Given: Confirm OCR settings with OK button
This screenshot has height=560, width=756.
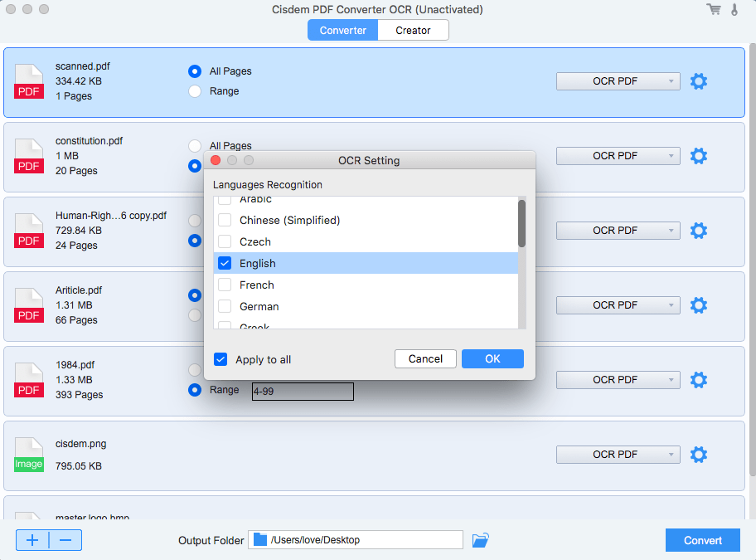Looking at the screenshot, I should pyautogui.click(x=492, y=359).
